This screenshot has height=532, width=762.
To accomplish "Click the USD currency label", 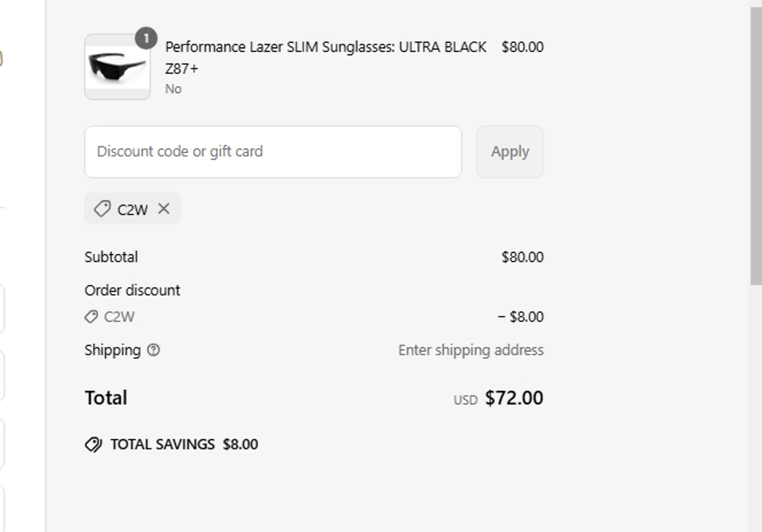I will click(465, 400).
